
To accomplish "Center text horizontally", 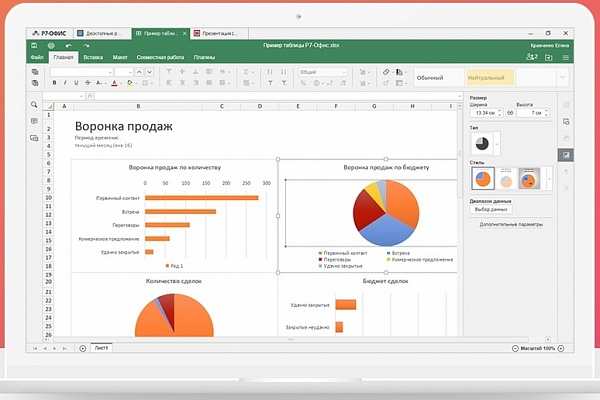I will pyautogui.click(x=182, y=83).
